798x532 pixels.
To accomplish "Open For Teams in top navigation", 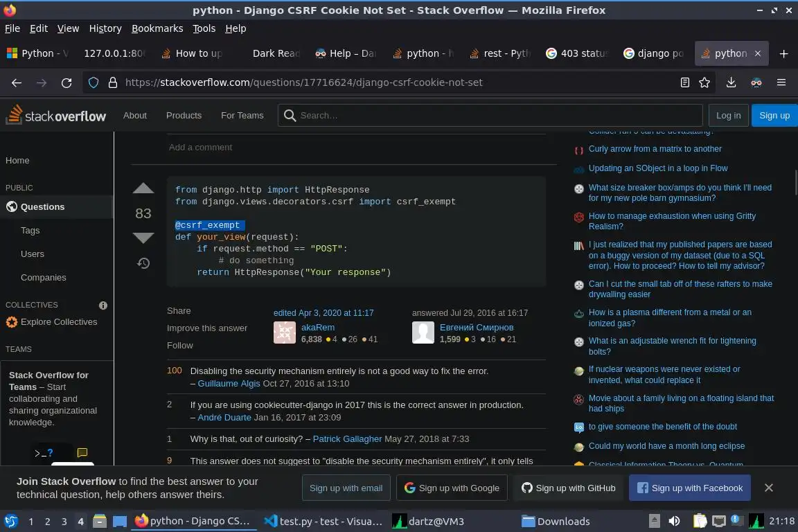I will coord(242,116).
